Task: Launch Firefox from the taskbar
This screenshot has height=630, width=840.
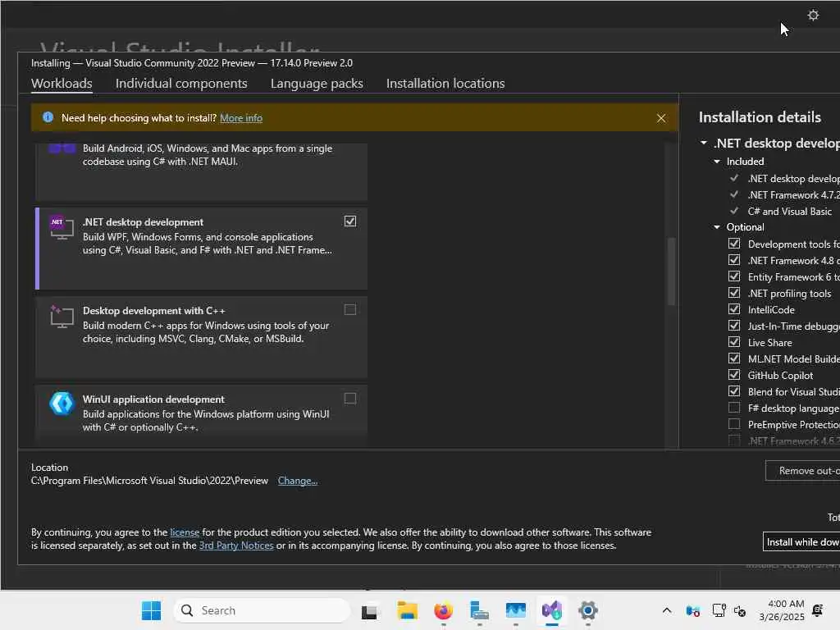Action: (443, 610)
